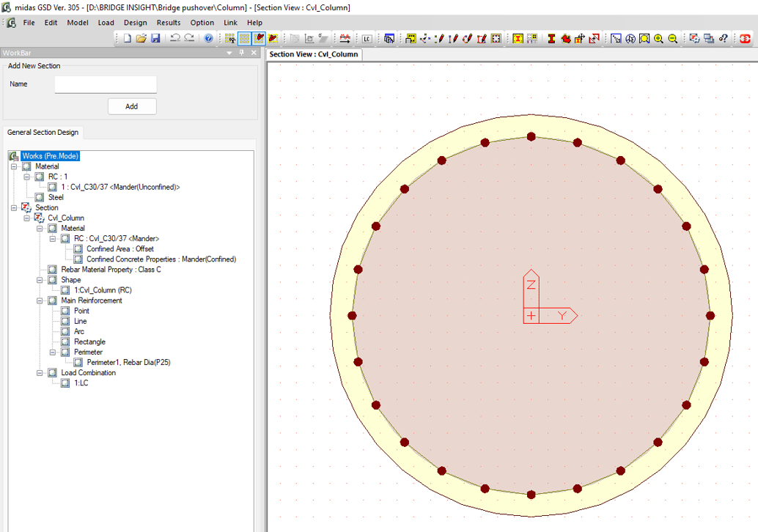Click the Zoom Out magnifier icon
Screen dimensions: 758x532
672,38
